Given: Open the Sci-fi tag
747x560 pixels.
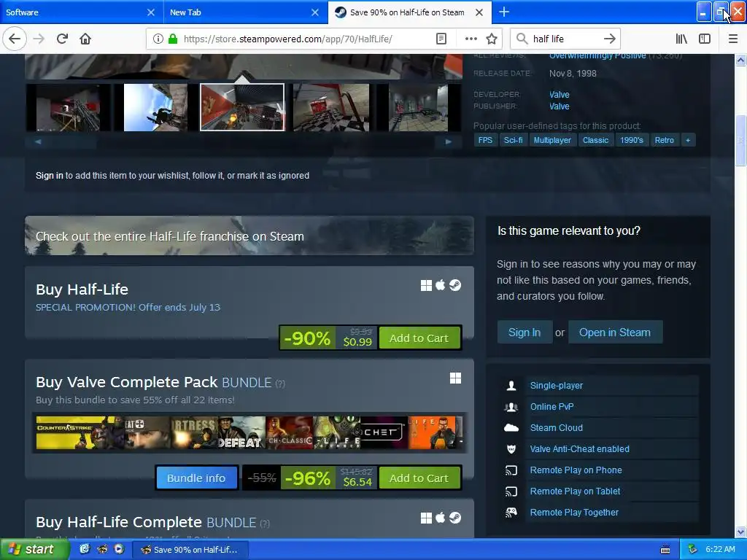Looking at the screenshot, I should [x=513, y=140].
